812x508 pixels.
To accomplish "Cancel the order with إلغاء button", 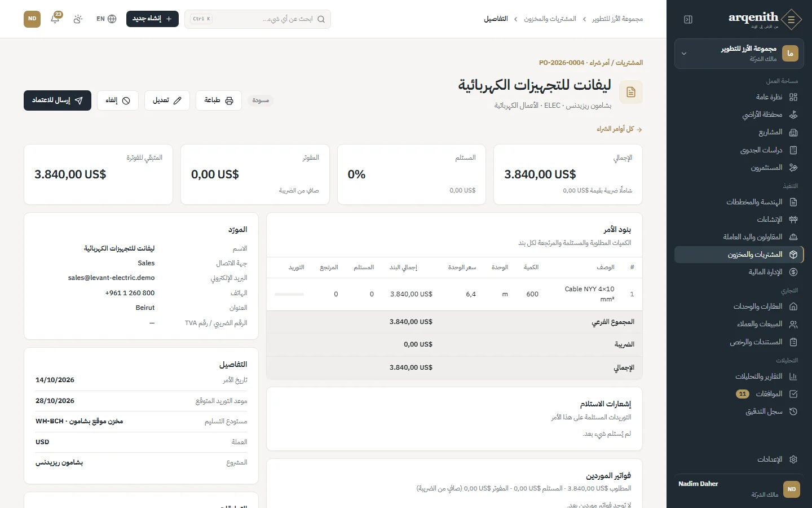I will click(x=118, y=100).
